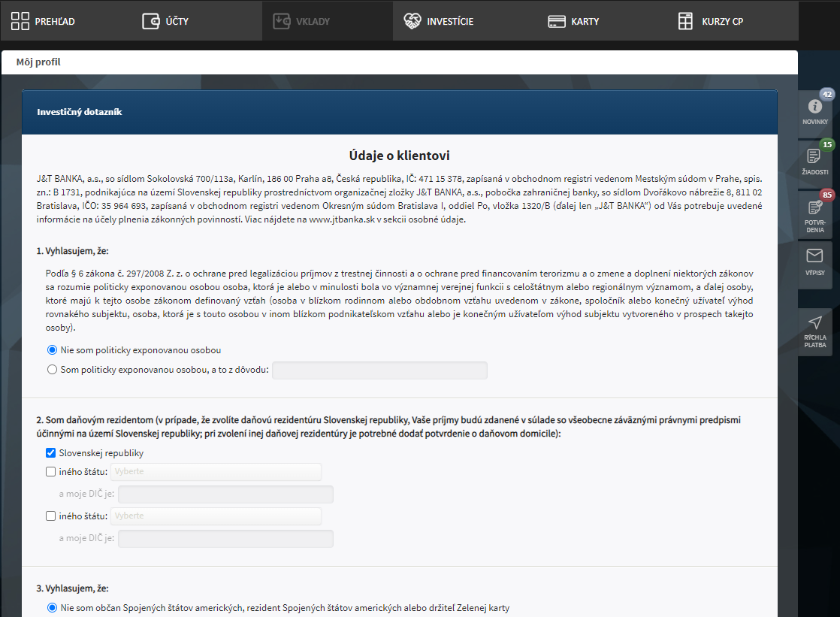Open Potvrdenia confirmations sidebar icon

(x=814, y=208)
